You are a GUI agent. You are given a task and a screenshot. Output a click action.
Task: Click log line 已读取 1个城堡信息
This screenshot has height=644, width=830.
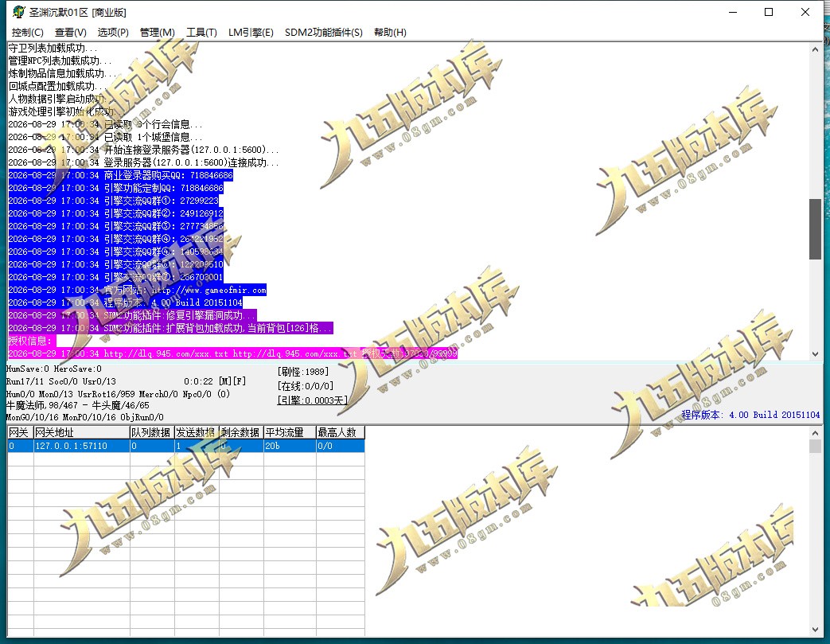pos(105,137)
